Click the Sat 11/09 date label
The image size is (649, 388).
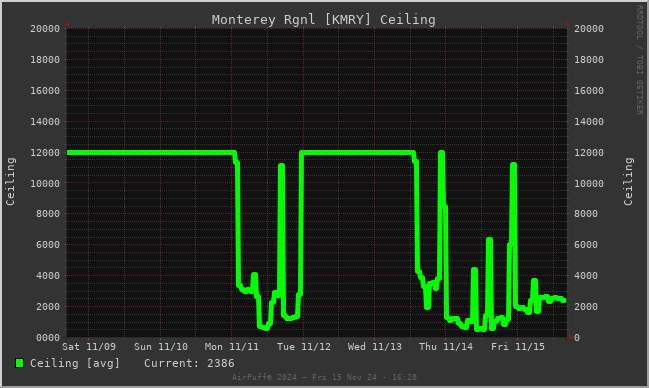pyautogui.click(x=89, y=347)
